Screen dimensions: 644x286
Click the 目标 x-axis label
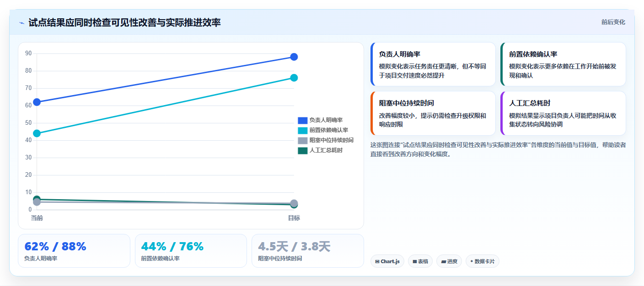click(294, 218)
